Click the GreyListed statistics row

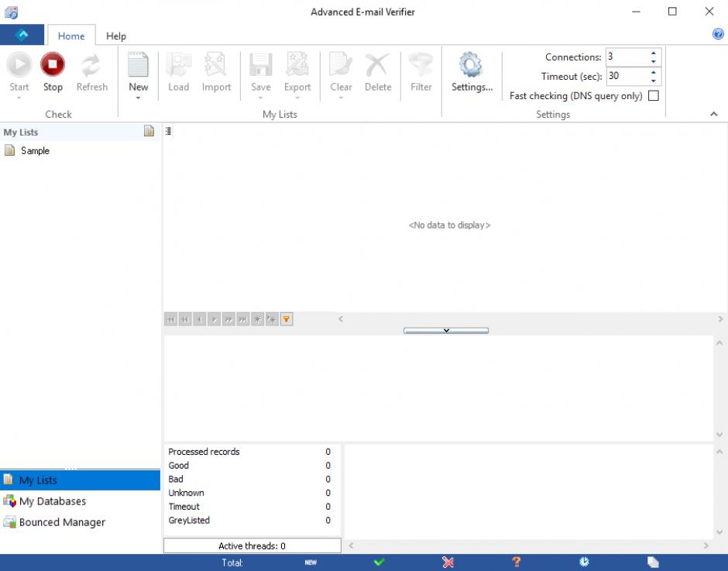250,521
